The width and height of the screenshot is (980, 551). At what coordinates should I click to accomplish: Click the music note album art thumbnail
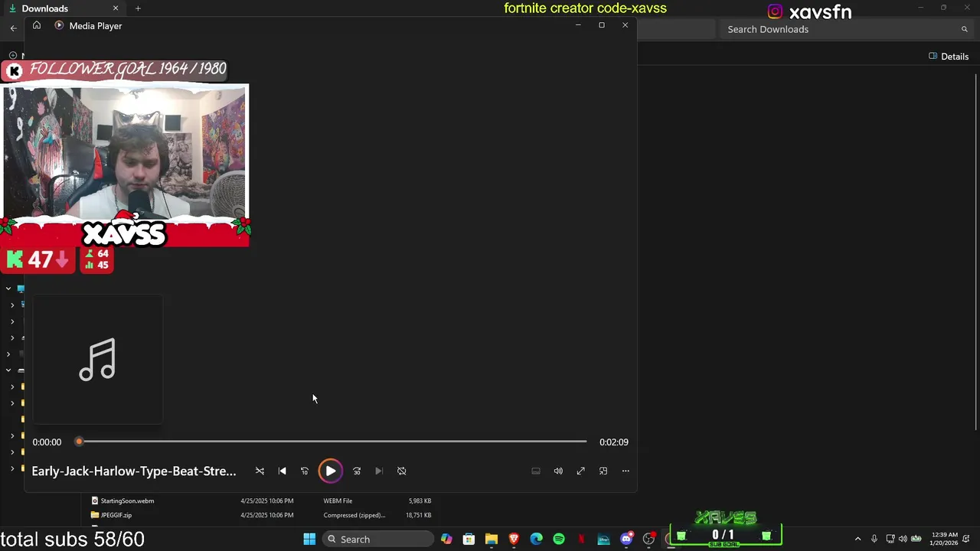(x=97, y=359)
